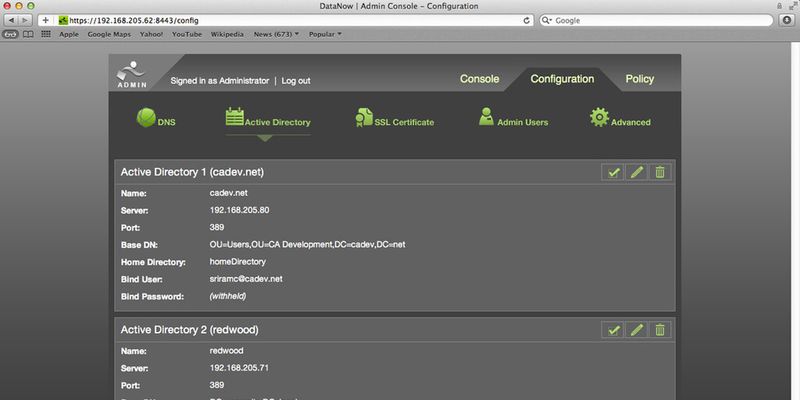Click the server value 192.168.205.80
Screen dimensions: 800x400
coord(239,210)
